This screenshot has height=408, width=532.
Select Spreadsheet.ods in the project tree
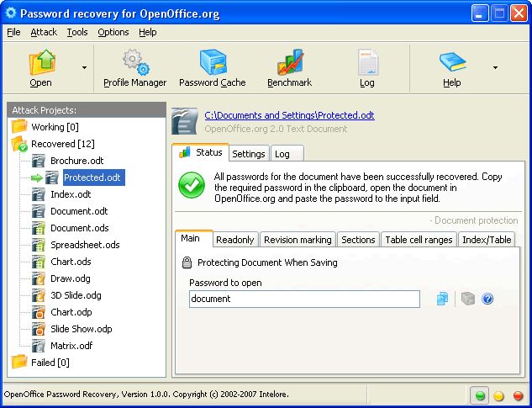pyautogui.click(x=84, y=245)
